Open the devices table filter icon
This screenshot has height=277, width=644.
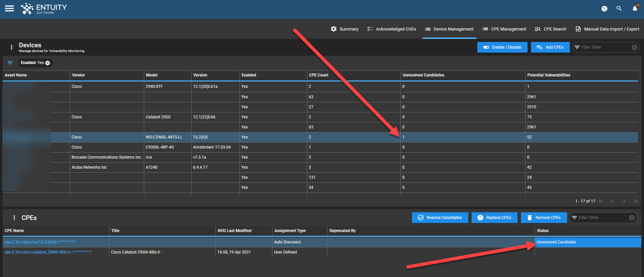[10, 63]
